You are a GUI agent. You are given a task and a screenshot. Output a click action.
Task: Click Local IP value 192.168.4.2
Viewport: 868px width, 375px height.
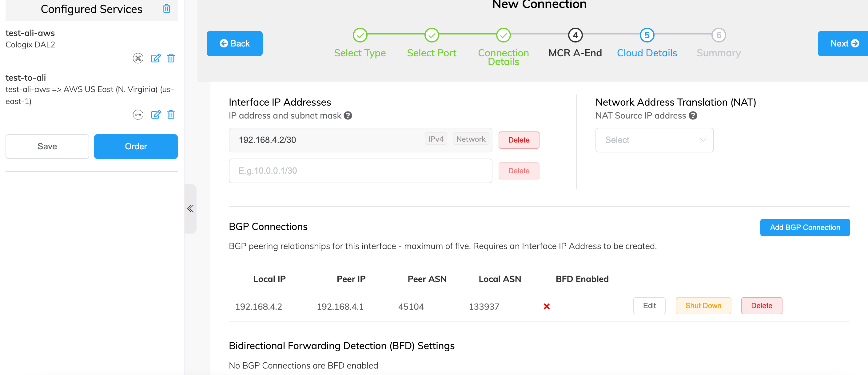[x=258, y=307]
